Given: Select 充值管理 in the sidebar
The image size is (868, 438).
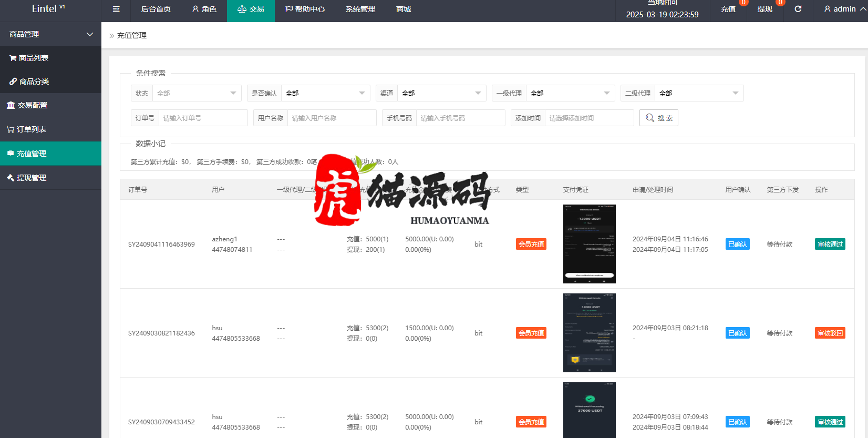Looking at the screenshot, I should click(x=50, y=154).
